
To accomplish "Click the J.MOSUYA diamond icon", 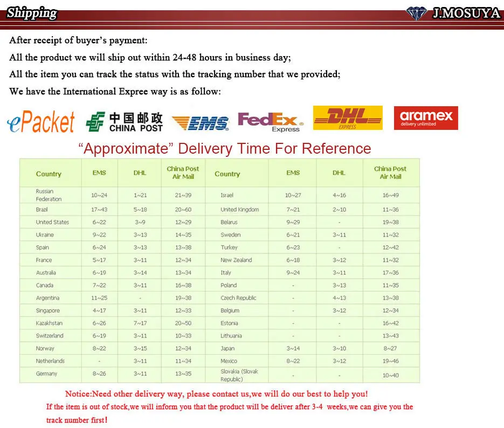I will (416, 13).
